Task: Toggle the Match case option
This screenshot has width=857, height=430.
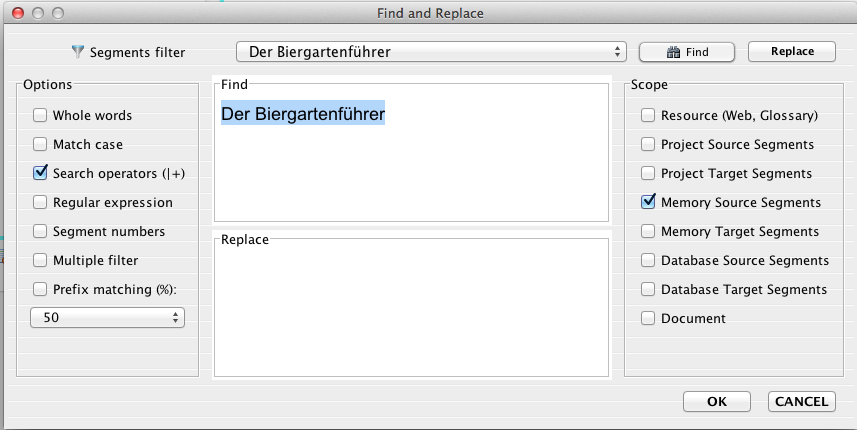Action: [41, 145]
